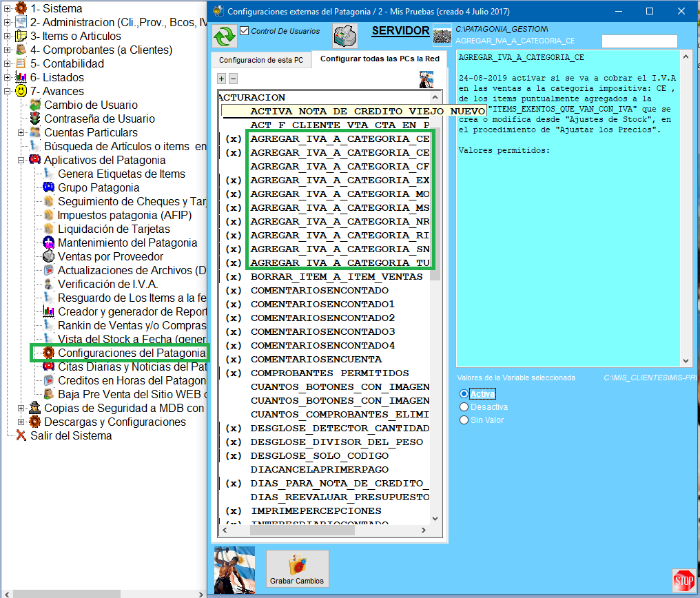The height and width of the screenshot is (598, 700).
Task: Switch to Configuracion de esta PC tab
Action: [x=261, y=60]
